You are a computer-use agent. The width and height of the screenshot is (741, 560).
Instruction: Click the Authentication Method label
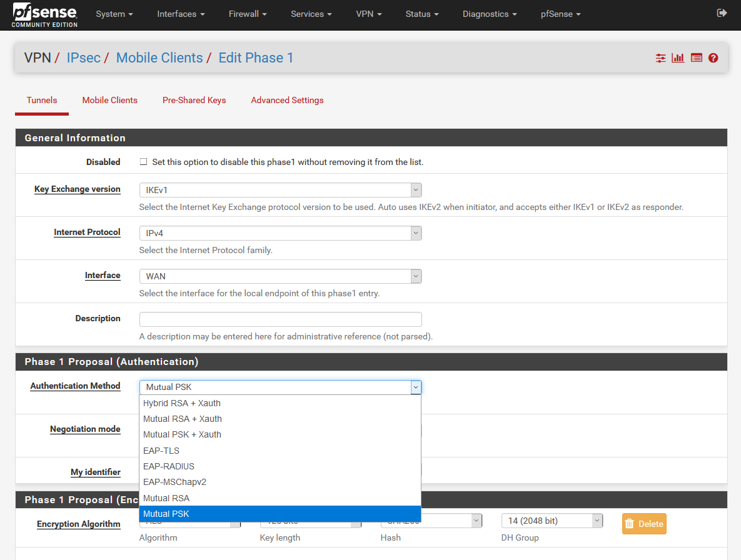click(x=75, y=386)
